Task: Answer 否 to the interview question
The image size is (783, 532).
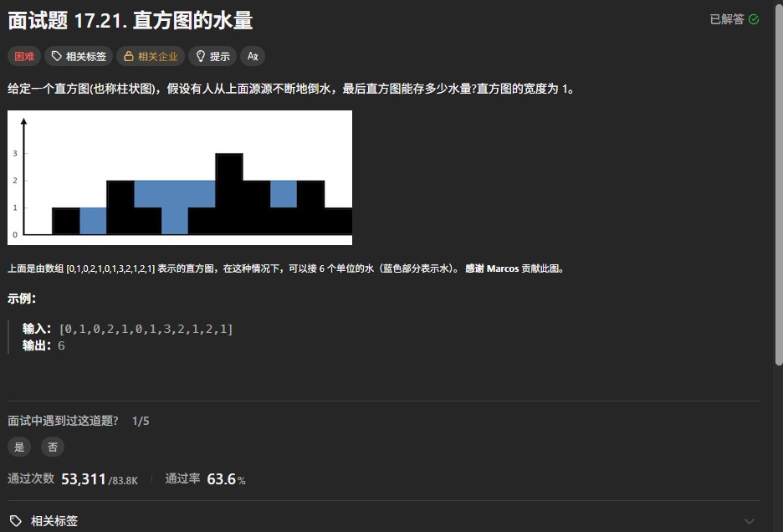Action: click(53, 447)
